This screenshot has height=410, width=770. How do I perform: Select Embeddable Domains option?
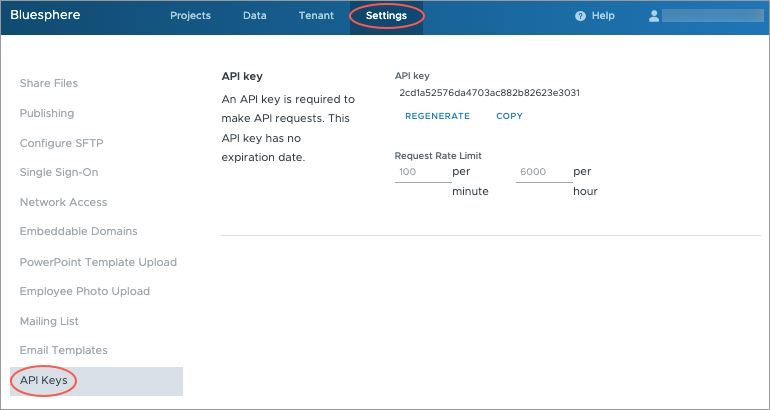click(79, 231)
